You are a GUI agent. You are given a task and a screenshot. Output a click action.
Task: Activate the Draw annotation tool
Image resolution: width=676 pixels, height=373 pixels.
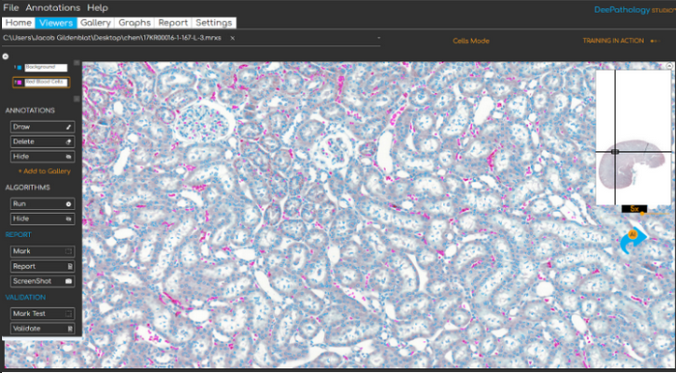(x=42, y=127)
